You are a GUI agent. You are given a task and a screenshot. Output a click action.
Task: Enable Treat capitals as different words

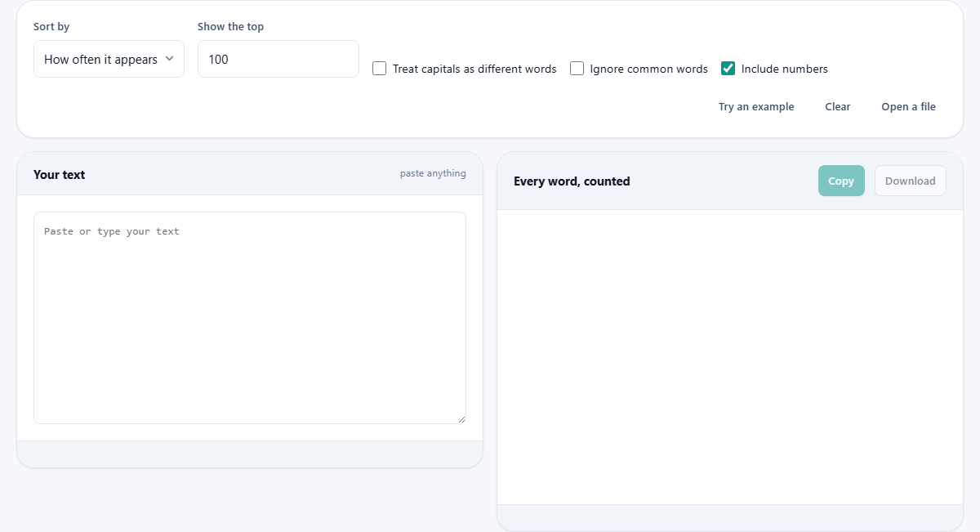point(379,69)
